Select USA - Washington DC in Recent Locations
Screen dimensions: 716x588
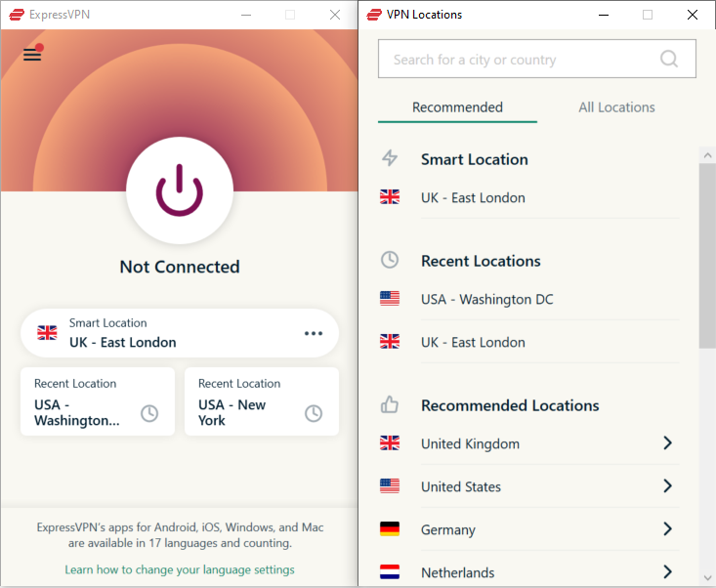pos(529,299)
